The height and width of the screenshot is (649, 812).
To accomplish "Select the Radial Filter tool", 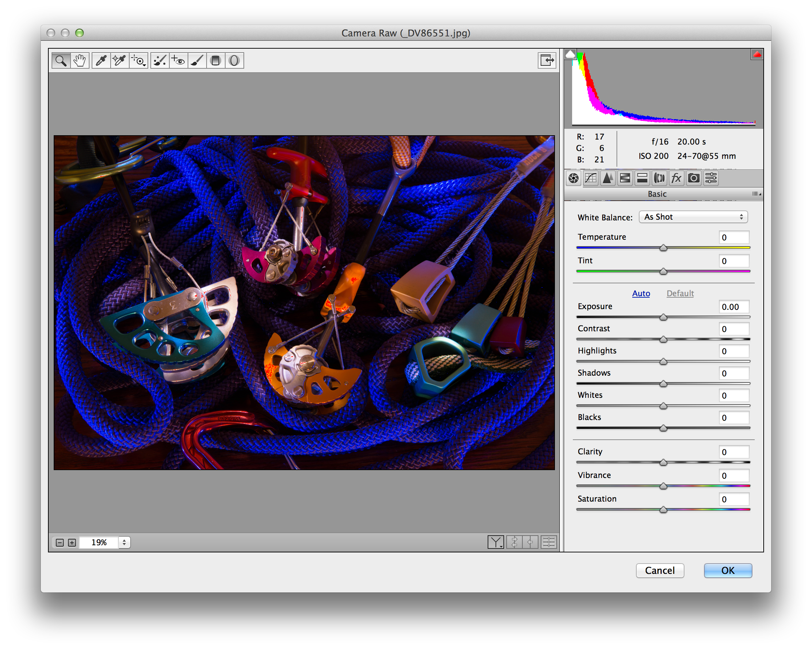I will (234, 60).
